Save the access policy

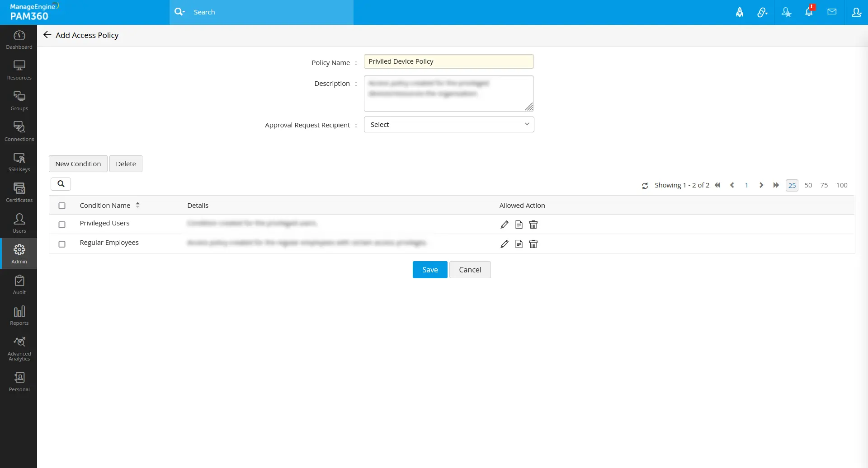tap(430, 270)
